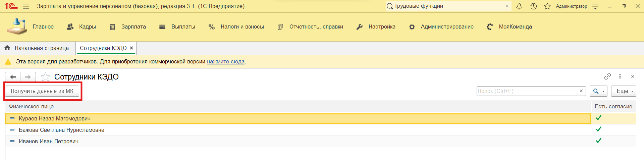Toggle consent checkmark for Бажова Светлана
Image resolution: width=644 pixels, height=160 pixels.
pyautogui.click(x=599, y=129)
